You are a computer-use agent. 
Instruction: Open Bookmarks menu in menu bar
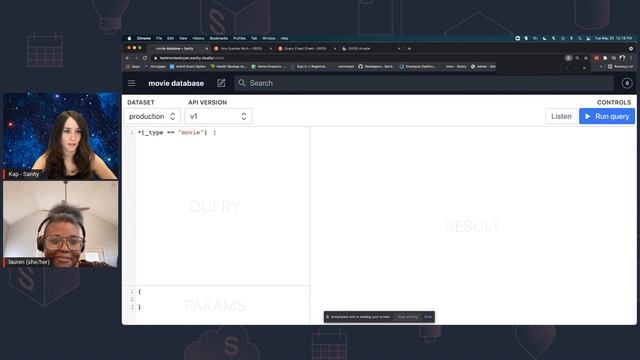pos(219,38)
